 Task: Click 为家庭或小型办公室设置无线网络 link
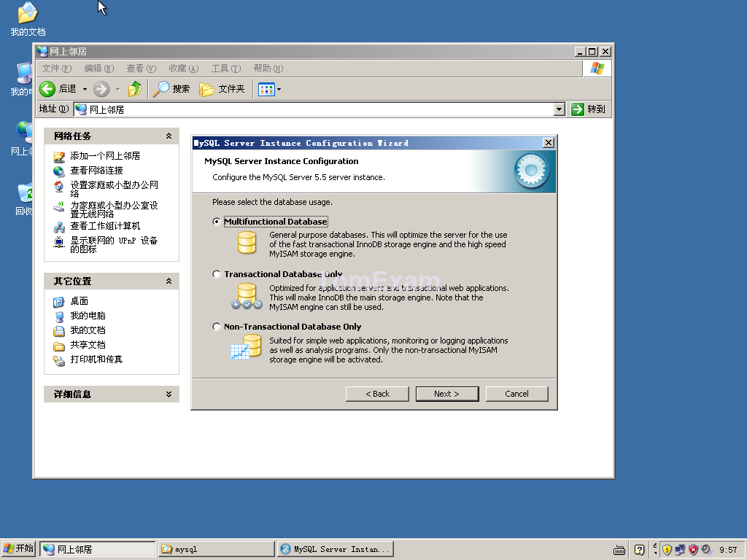pos(115,209)
